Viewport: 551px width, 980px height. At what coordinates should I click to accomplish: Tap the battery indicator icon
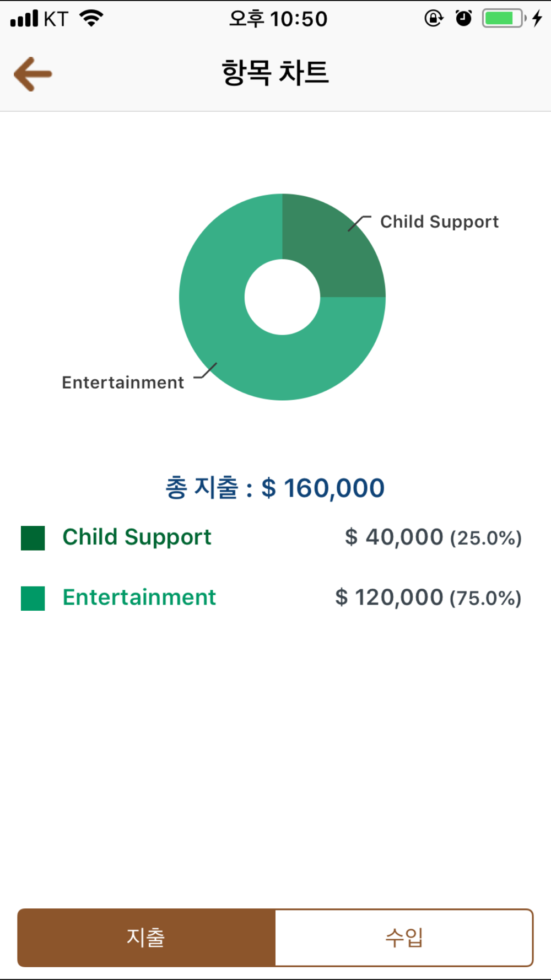(503, 18)
